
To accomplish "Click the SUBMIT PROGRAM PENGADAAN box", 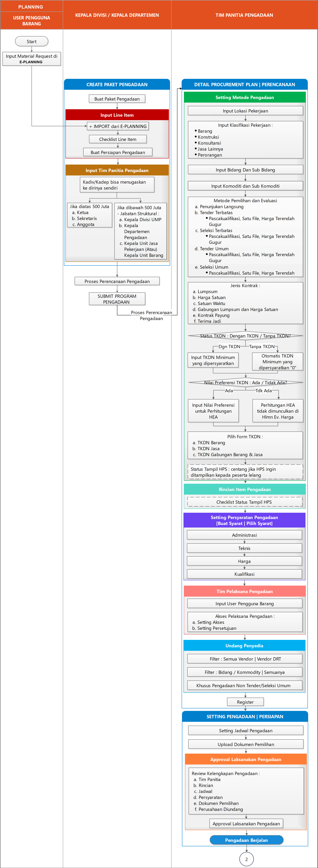I will click(x=117, y=299).
